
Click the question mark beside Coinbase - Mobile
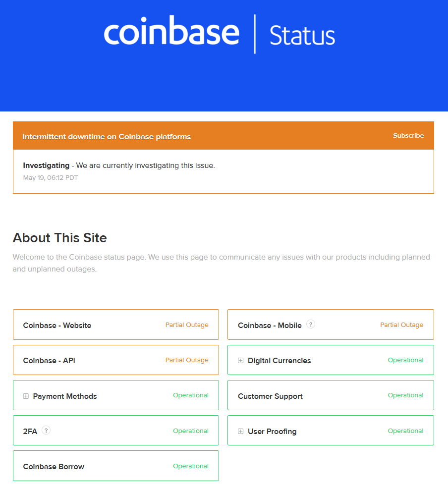[x=311, y=325]
